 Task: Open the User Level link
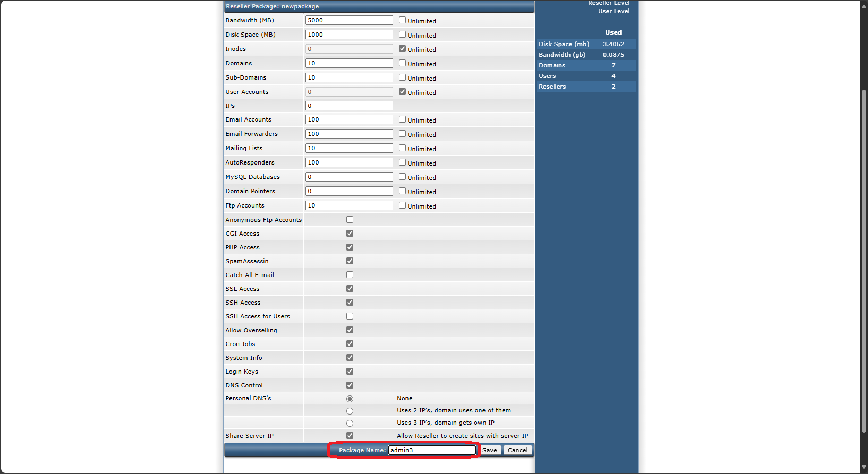tap(614, 11)
